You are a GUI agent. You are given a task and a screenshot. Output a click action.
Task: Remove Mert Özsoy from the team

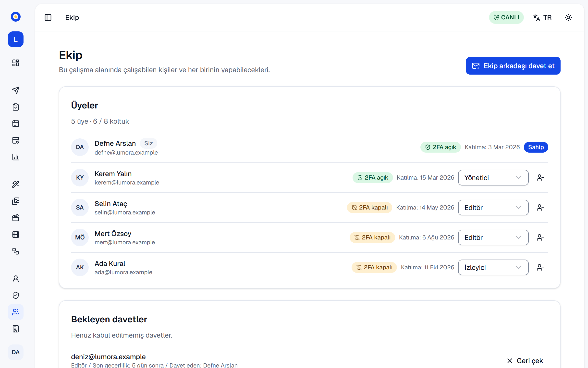coord(540,237)
